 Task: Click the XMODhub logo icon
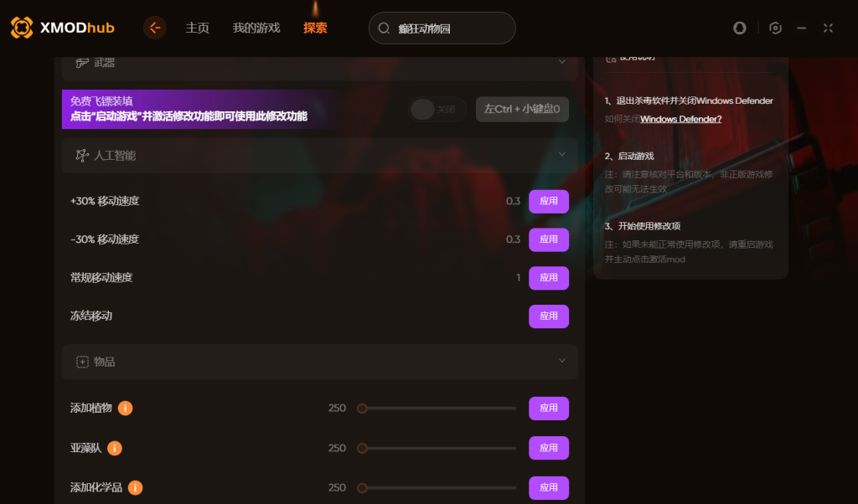click(x=22, y=28)
